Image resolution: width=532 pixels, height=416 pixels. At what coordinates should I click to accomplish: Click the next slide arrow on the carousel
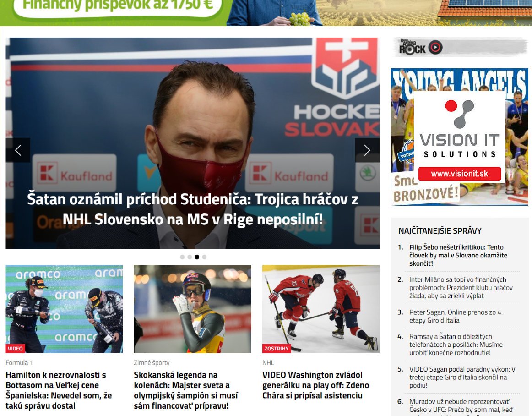(367, 150)
